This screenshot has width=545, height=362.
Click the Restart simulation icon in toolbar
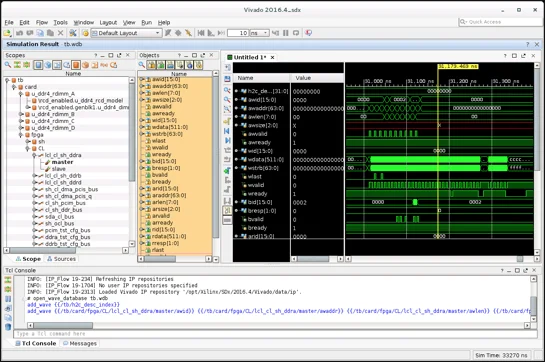(201, 33)
